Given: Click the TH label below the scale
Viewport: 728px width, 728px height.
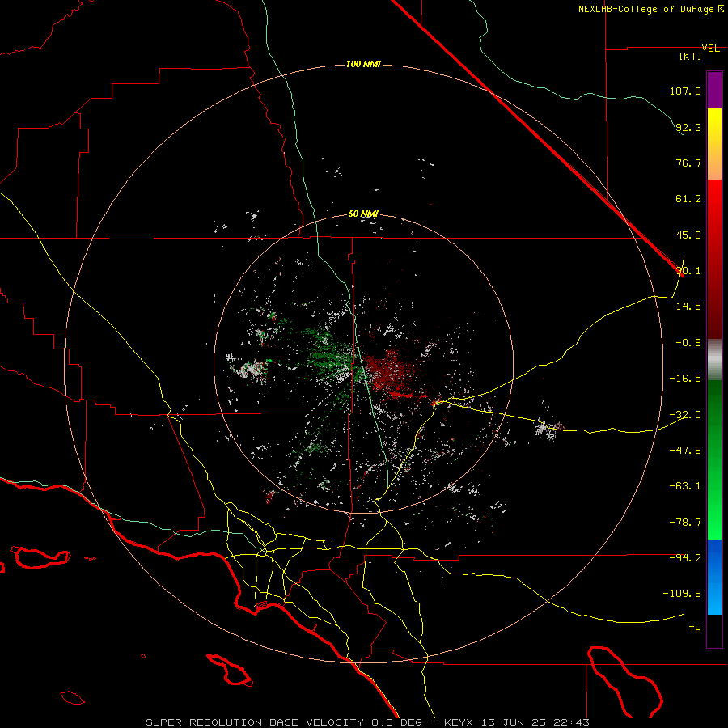Looking at the screenshot, I should (x=695, y=630).
